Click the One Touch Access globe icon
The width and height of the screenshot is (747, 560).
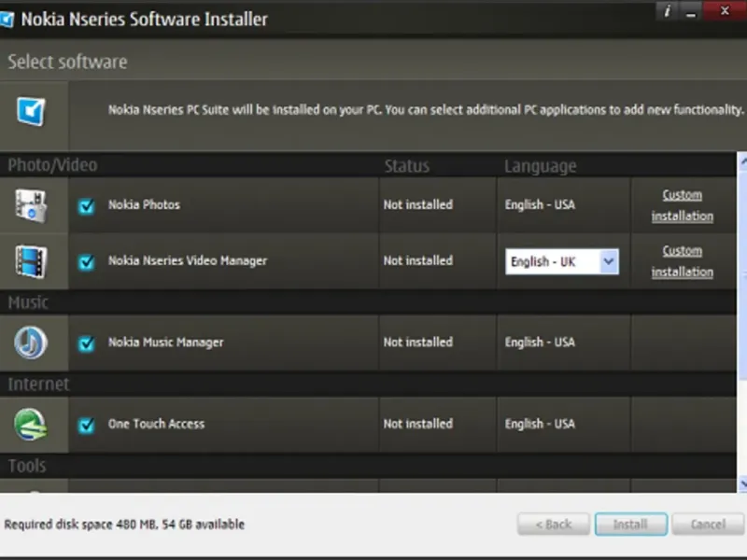31,425
